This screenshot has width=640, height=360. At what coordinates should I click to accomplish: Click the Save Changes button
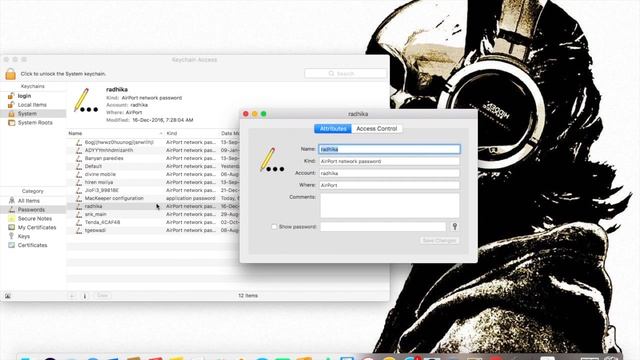(440, 240)
